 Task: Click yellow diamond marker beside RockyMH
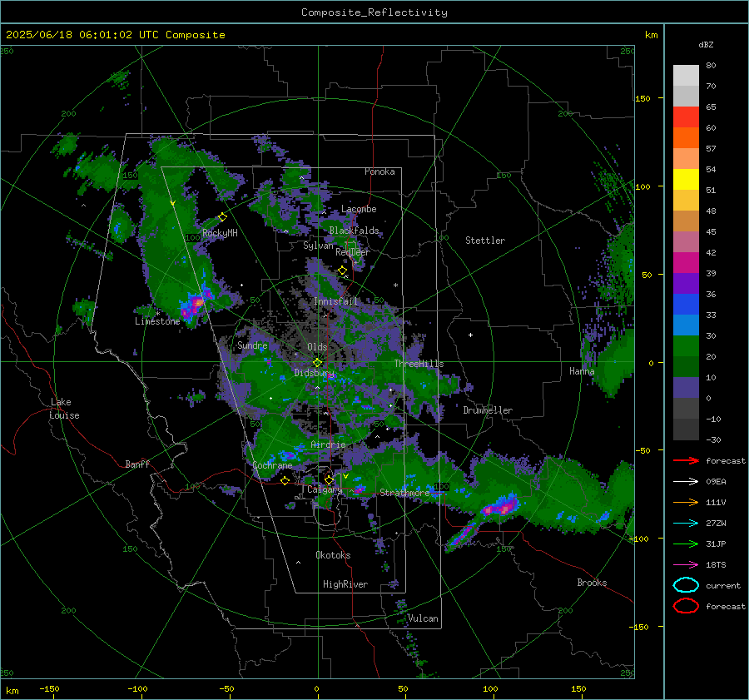[x=222, y=217]
